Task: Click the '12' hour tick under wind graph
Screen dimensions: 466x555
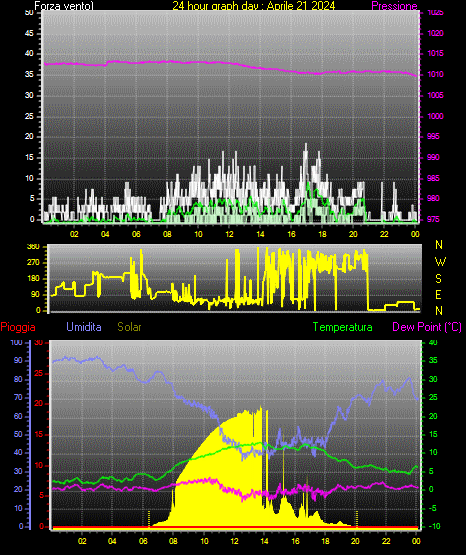Action: pyautogui.click(x=229, y=234)
